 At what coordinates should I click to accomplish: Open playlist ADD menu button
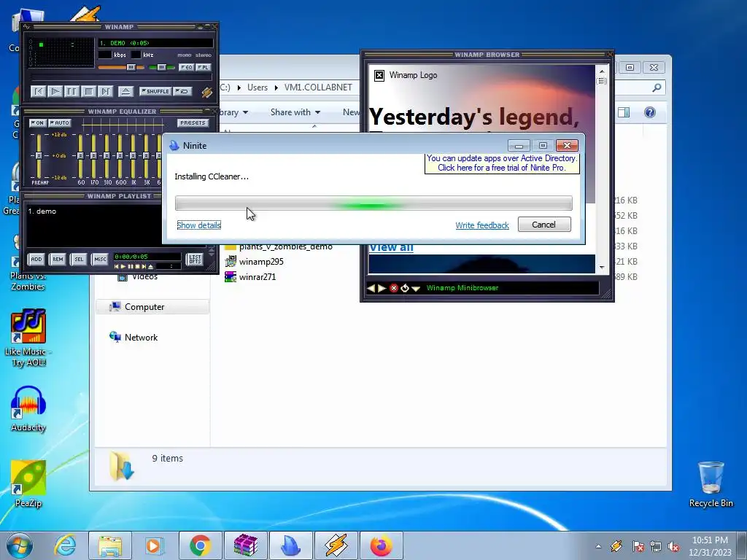pyautogui.click(x=36, y=259)
